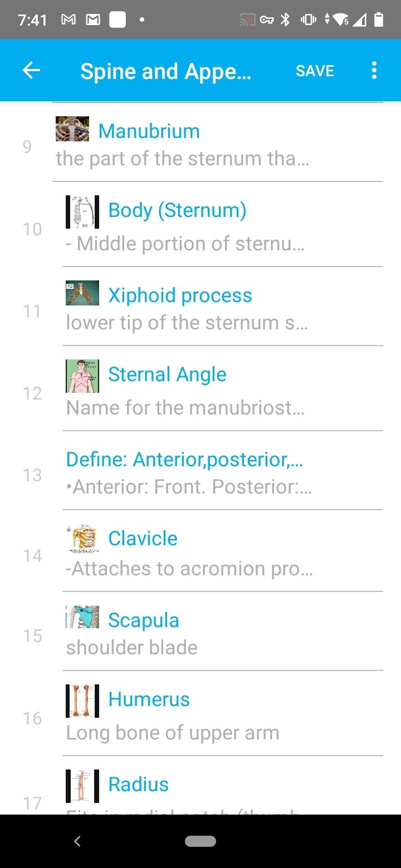Select the Sternal Angle card image
This screenshot has width=401, height=868.
(82, 376)
